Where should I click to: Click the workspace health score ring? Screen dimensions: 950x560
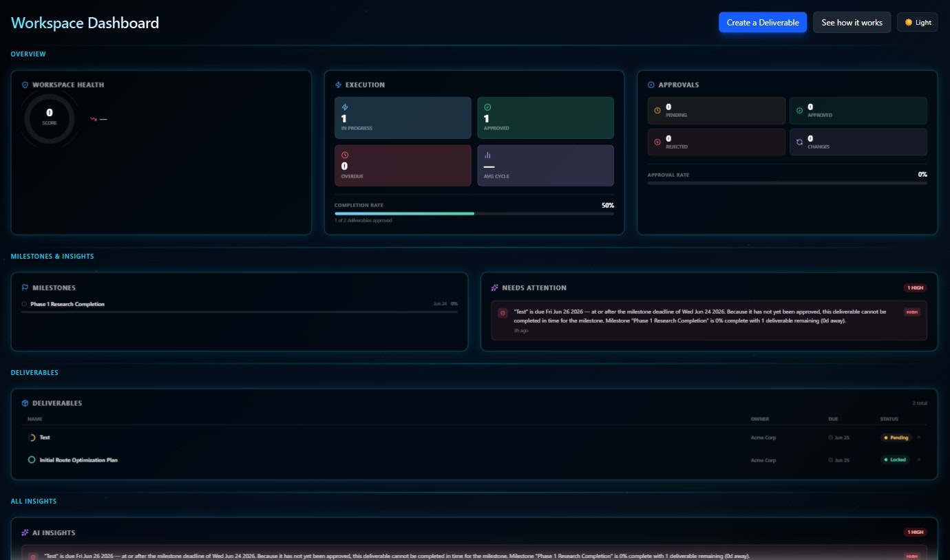(x=50, y=118)
